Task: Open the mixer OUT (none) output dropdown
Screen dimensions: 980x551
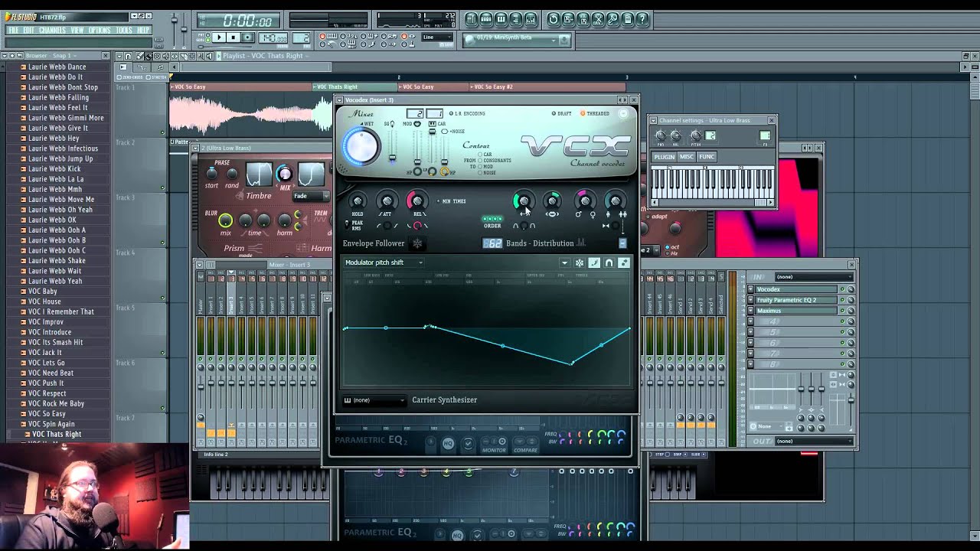Action: tap(813, 441)
